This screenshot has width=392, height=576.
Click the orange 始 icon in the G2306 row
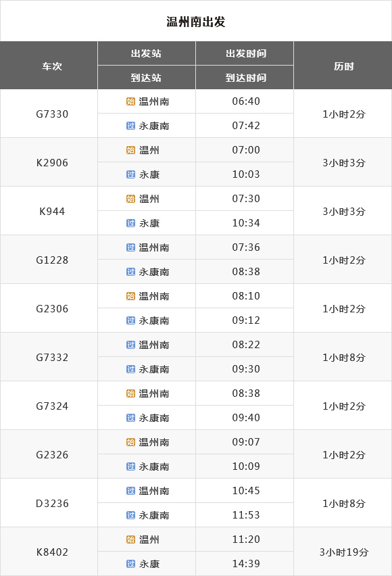[x=131, y=296]
